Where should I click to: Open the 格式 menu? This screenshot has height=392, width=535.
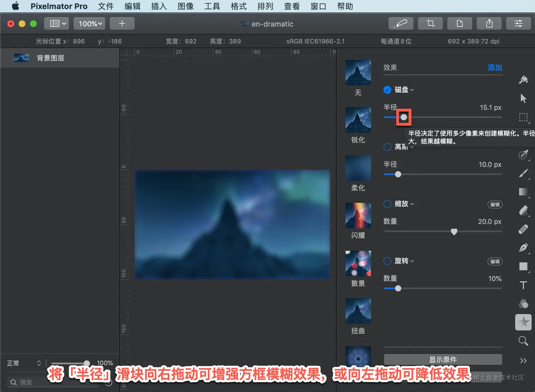238,6
